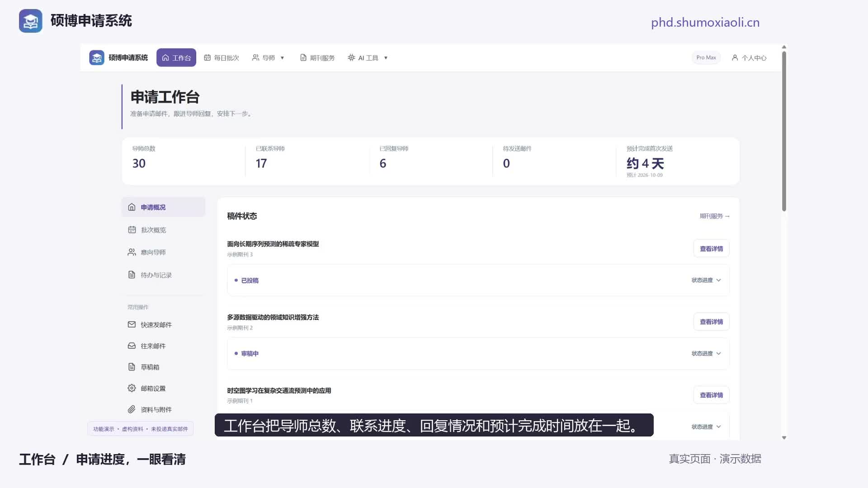Click the Pro Max badge
The width and height of the screenshot is (868, 488).
(x=706, y=57)
